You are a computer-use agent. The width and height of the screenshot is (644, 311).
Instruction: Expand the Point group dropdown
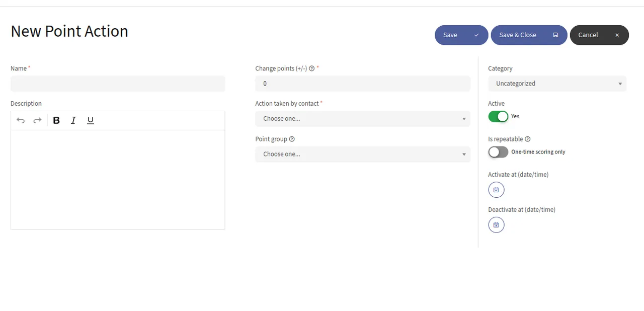363,154
